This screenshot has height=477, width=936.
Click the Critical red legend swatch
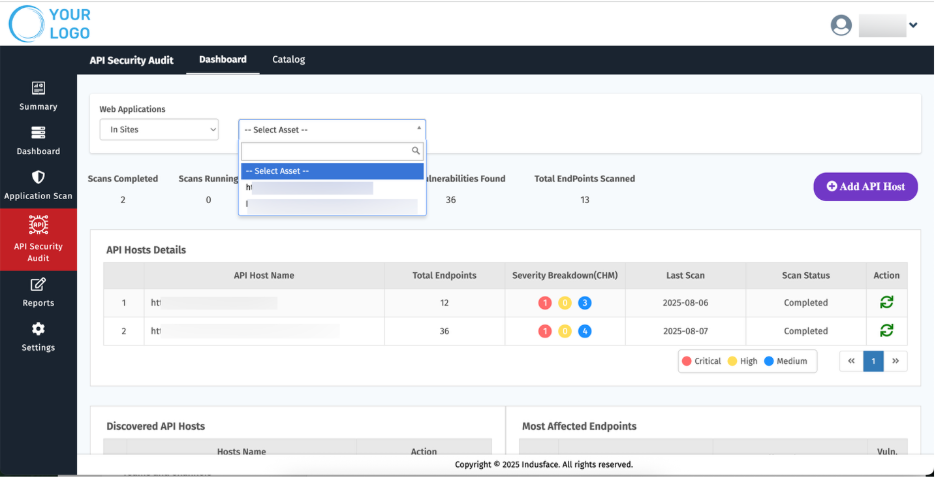[x=686, y=361]
